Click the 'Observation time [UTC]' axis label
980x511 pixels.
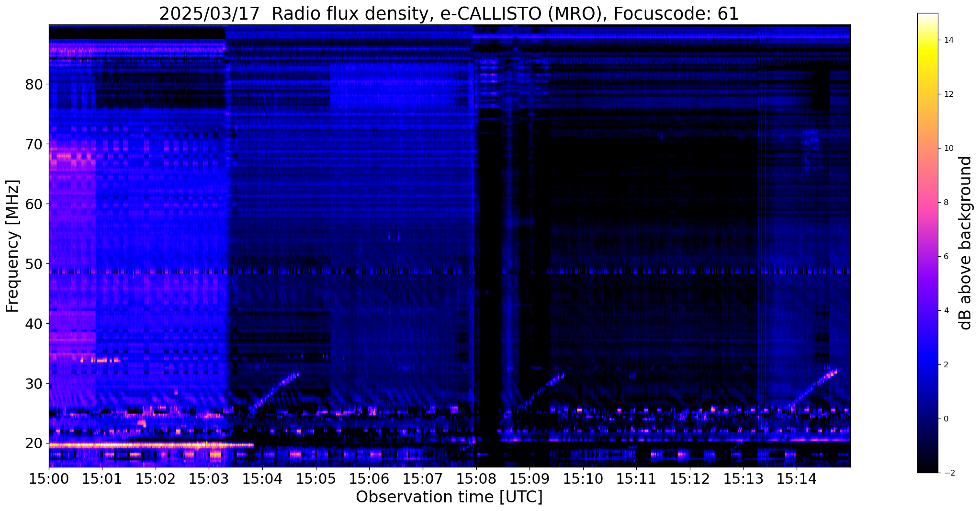pos(449,497)
